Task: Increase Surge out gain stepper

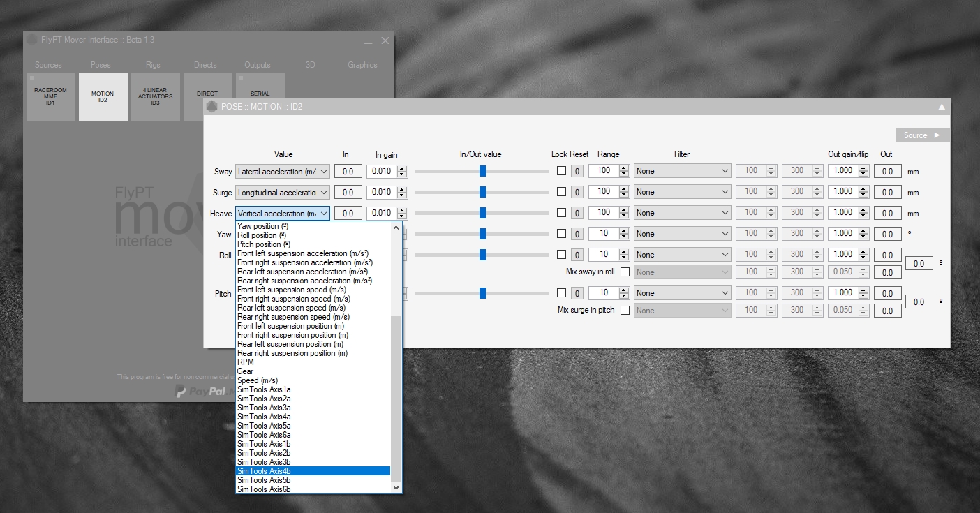Action: [x=863, y=188]
